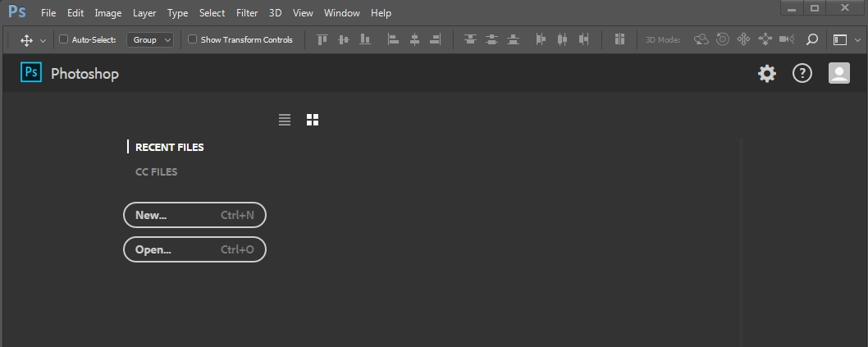Image resolution: width=868 pixels, height=347 pixels.
Task: Expand the Move tool preset picker arrow
Action: click(43, 40)
